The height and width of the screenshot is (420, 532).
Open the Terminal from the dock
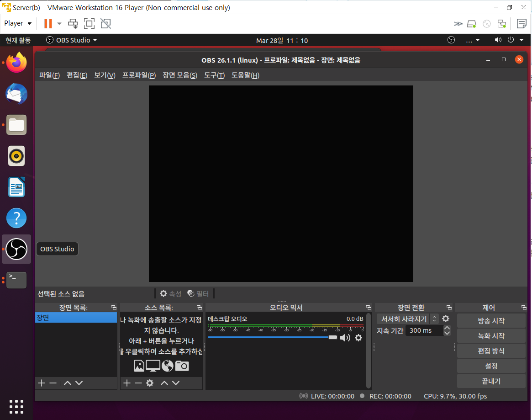(16, 280)
